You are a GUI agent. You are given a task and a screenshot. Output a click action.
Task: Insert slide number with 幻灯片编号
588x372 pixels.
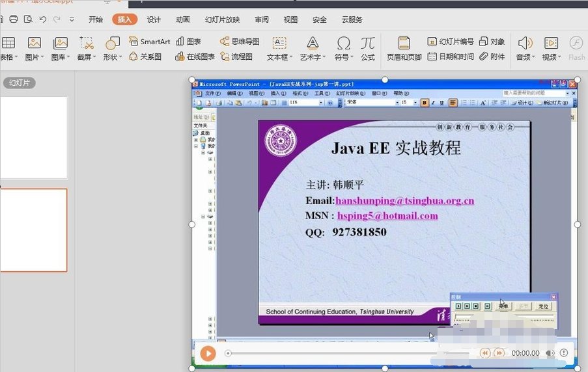coord(451,41)
